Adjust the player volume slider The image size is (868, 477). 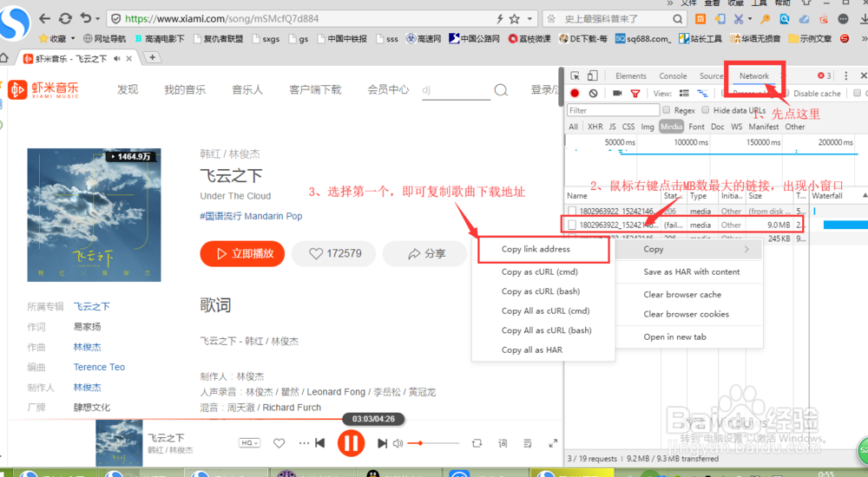pyautogui.click(x=433, y=443)
